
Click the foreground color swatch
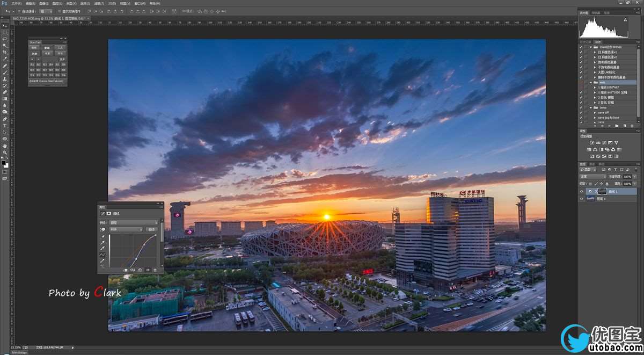(3, 162)
